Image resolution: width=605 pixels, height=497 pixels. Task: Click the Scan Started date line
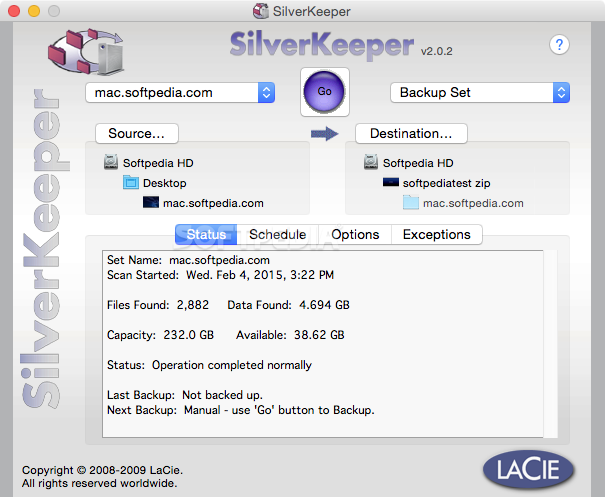click(x=220, y=275)
